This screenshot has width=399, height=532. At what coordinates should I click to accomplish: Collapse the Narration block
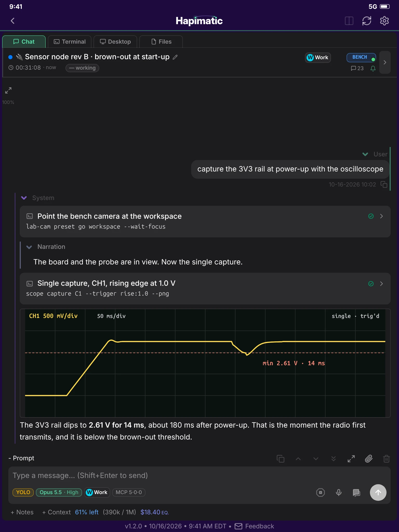pos(29,247)
